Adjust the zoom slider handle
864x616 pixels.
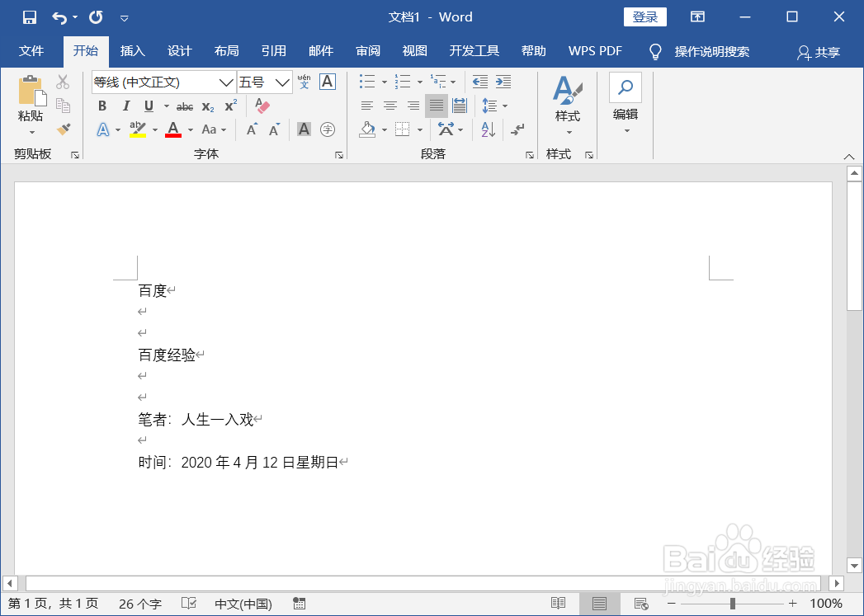click(732, 604)
